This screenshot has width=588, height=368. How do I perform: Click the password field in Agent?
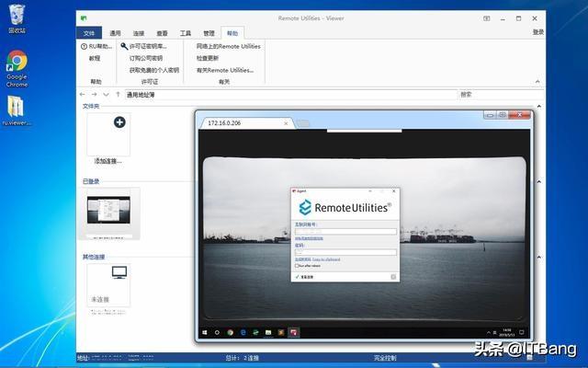pos(345,252)
